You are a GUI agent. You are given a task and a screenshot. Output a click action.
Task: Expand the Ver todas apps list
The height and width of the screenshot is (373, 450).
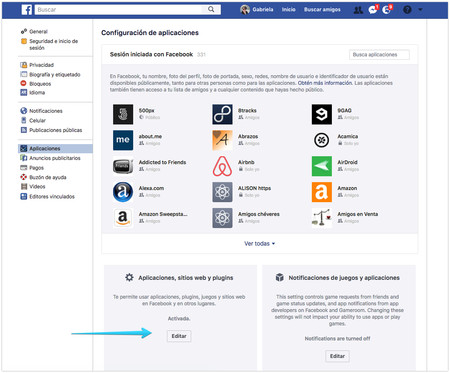[x=259, y=244]
